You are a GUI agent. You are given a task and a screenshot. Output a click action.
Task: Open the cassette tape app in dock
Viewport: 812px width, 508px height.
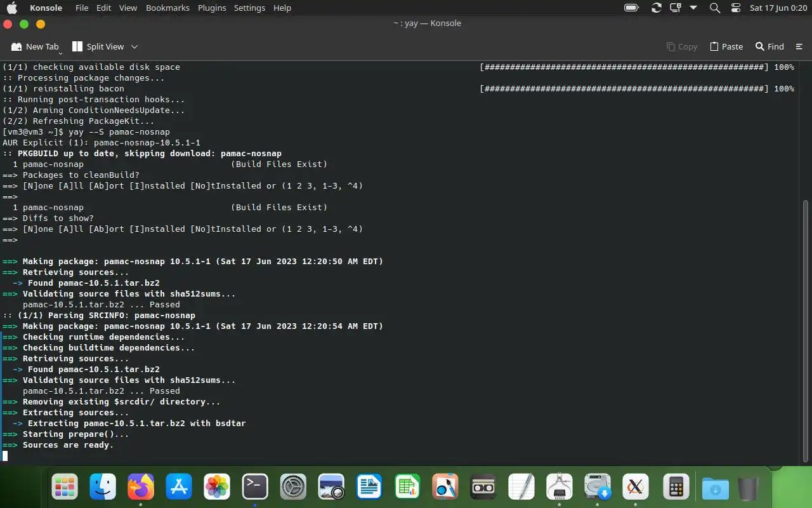[483, 487]
